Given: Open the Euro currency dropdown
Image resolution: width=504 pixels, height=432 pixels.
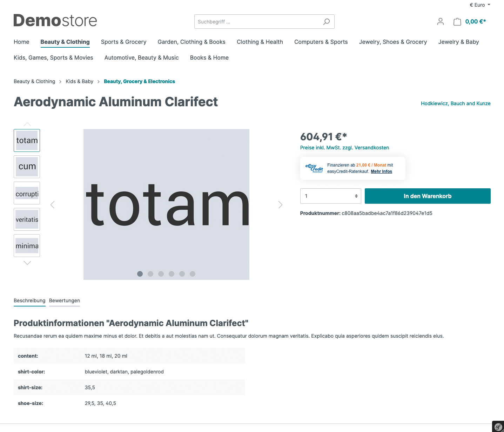Looking at the screenshot, I should (480, 5).
